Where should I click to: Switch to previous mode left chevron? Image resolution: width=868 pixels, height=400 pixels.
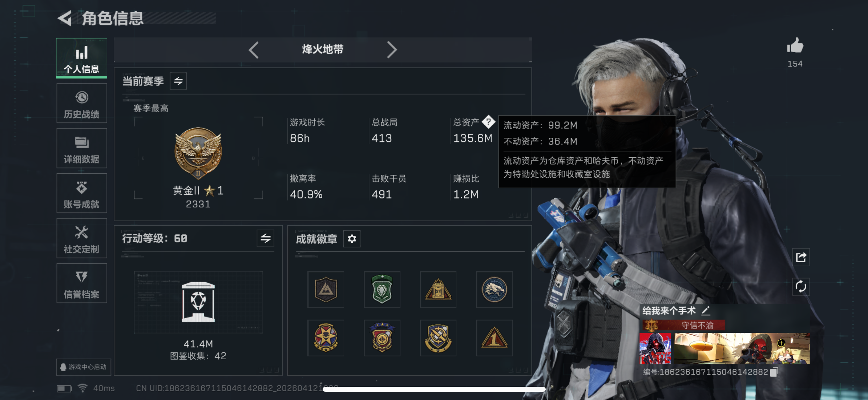tap(253, 50)
